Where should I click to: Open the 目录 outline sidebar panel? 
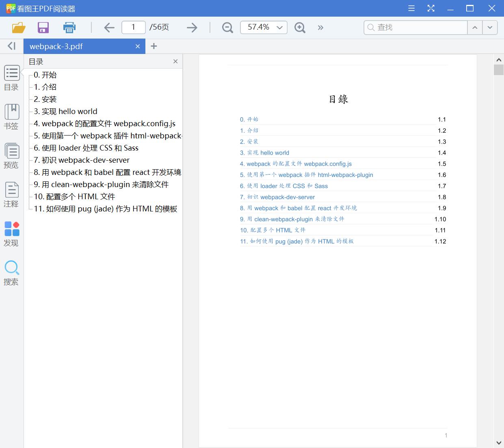tap(11, 78)
